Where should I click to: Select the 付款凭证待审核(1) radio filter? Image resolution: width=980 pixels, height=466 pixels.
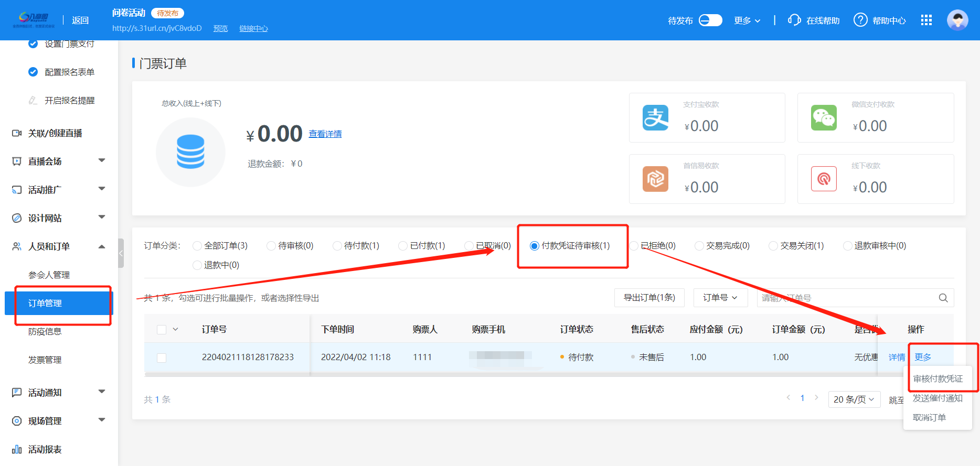(x=535, y=246)
